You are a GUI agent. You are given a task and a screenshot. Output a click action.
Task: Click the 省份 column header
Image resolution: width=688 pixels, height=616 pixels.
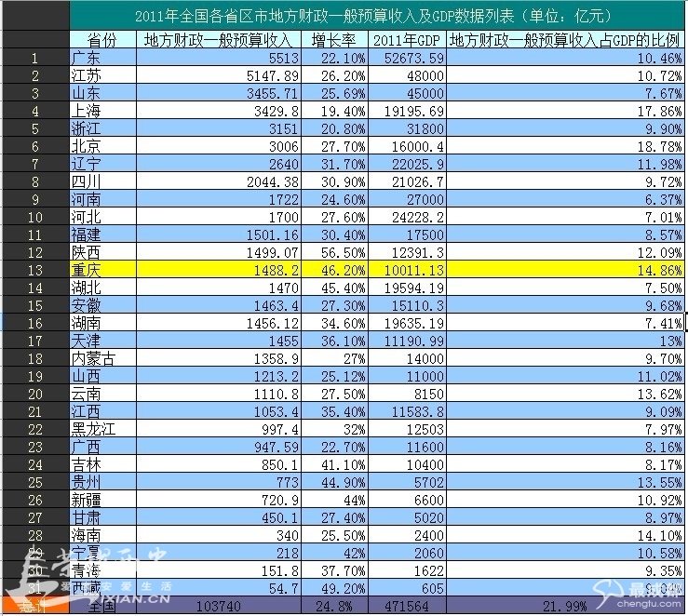pyautogui.click(x=103, y=40)
